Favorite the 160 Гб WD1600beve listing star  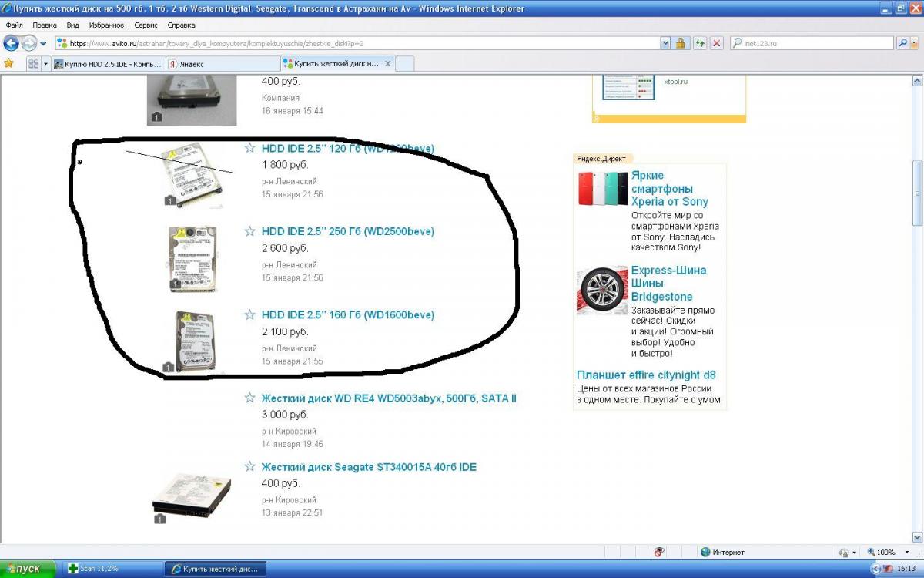(249, 314)
